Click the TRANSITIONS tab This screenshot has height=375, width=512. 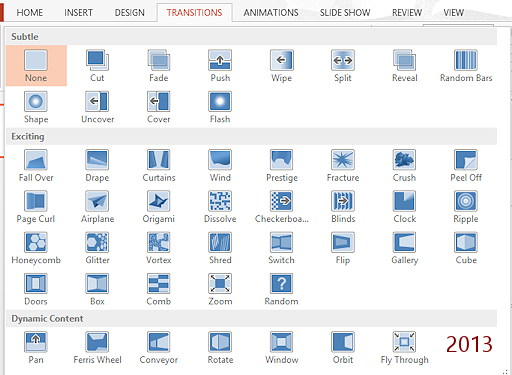[x=194, y=13]
